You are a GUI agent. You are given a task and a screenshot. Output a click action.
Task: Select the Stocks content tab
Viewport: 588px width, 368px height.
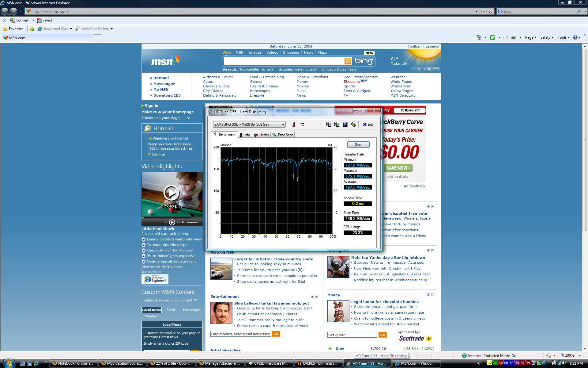click(x=171, y=310)
